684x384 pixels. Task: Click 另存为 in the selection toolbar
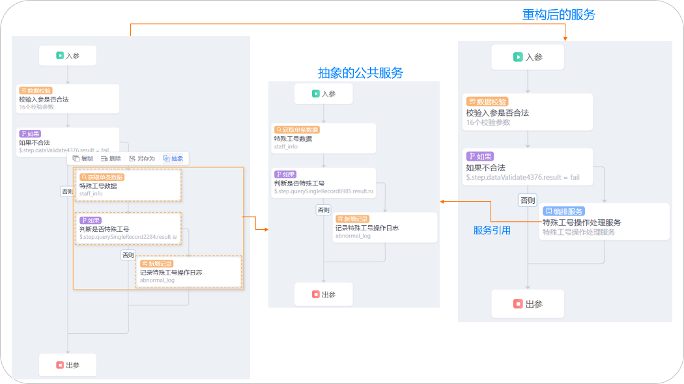(x=142, y=158)
